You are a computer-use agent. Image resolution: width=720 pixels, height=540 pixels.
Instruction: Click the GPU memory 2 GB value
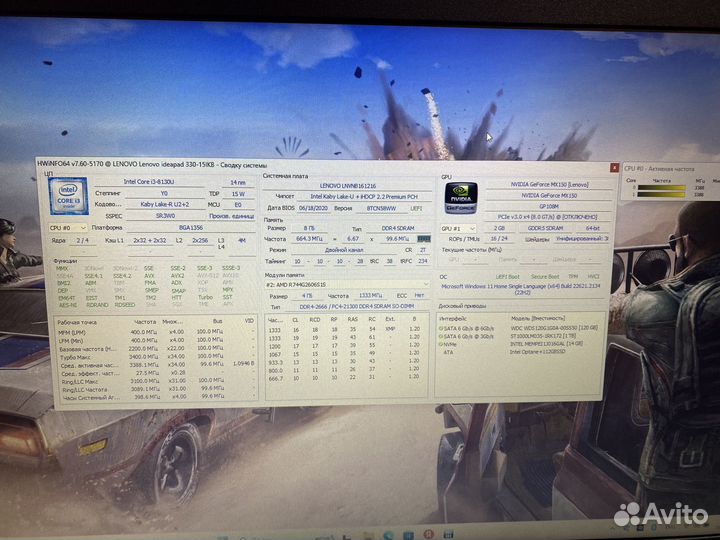pyautogui.click(x=499, y=228)
